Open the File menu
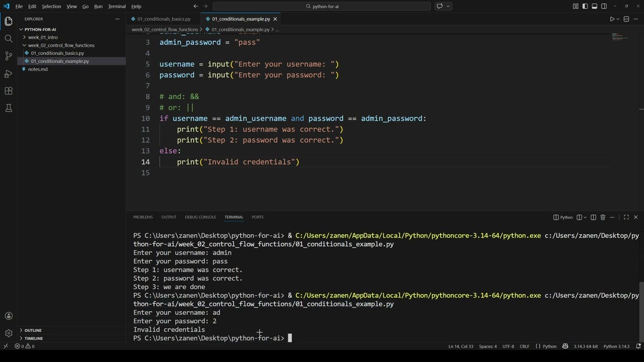The image size is (644, 362). (19, 6)
